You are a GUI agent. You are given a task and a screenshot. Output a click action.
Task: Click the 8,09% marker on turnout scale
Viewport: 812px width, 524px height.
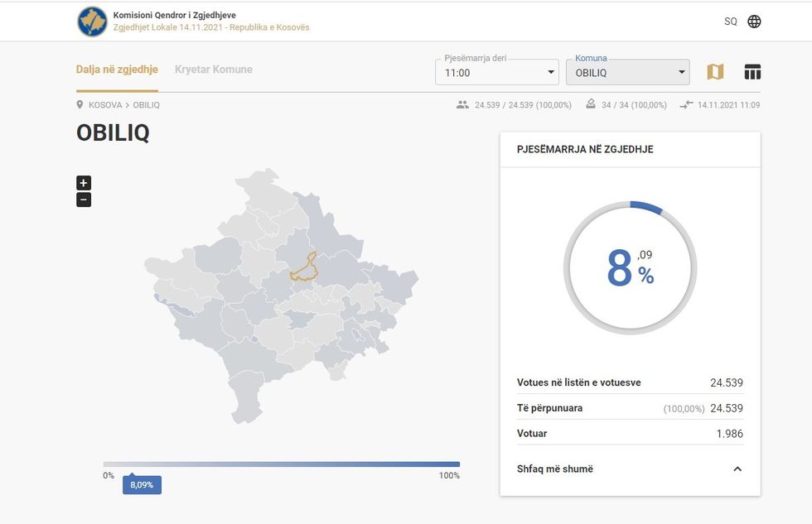[142, 485]
